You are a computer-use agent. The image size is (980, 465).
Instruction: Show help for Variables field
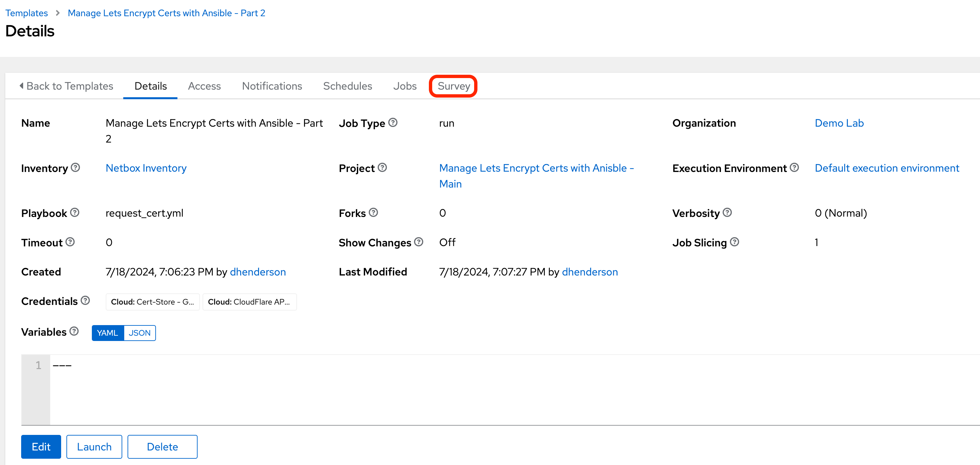coord(74,331)
